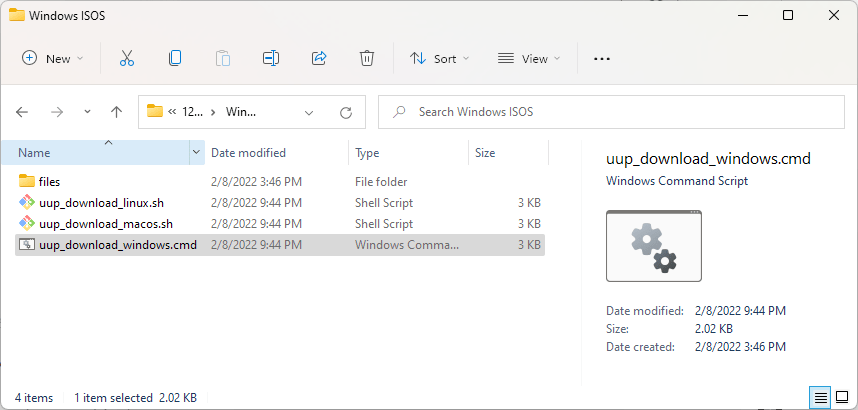Expand recent locations chevron
This screenshot has width=858, height=410.
click(87, 112)
